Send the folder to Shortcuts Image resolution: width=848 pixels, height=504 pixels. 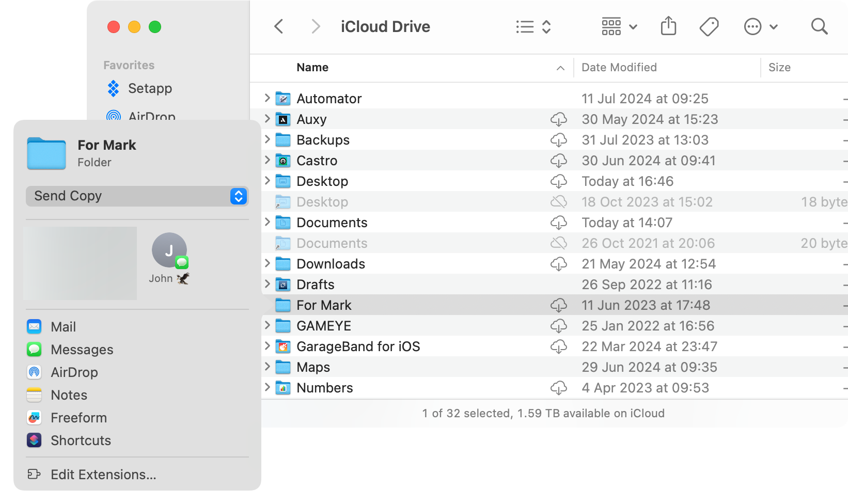[81, 440]
